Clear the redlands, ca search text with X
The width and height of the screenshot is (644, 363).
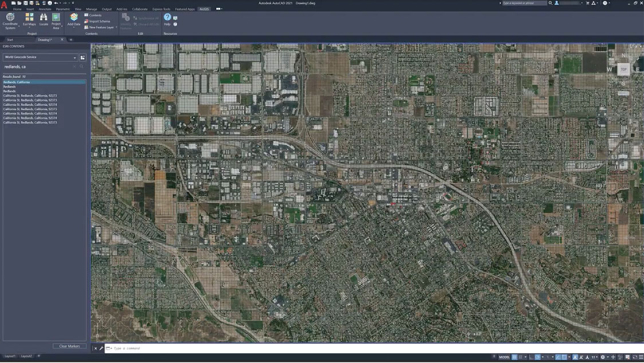tap(75, 67)
